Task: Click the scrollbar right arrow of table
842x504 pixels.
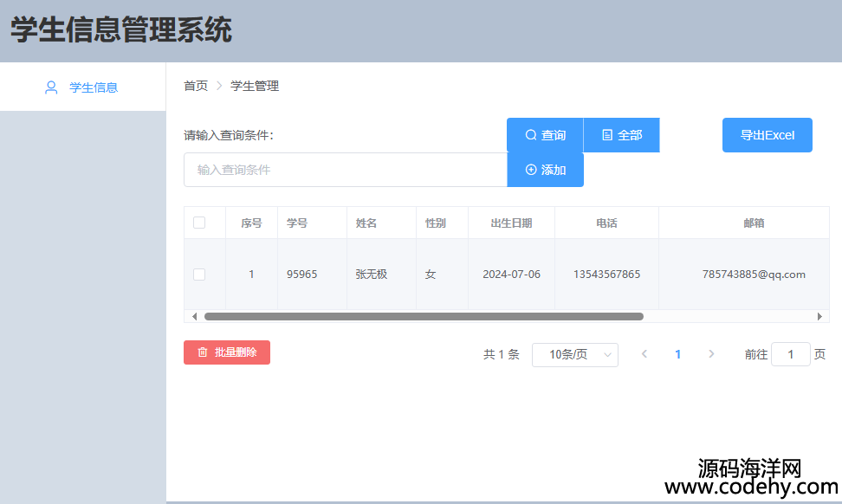Action: point(819,316)
